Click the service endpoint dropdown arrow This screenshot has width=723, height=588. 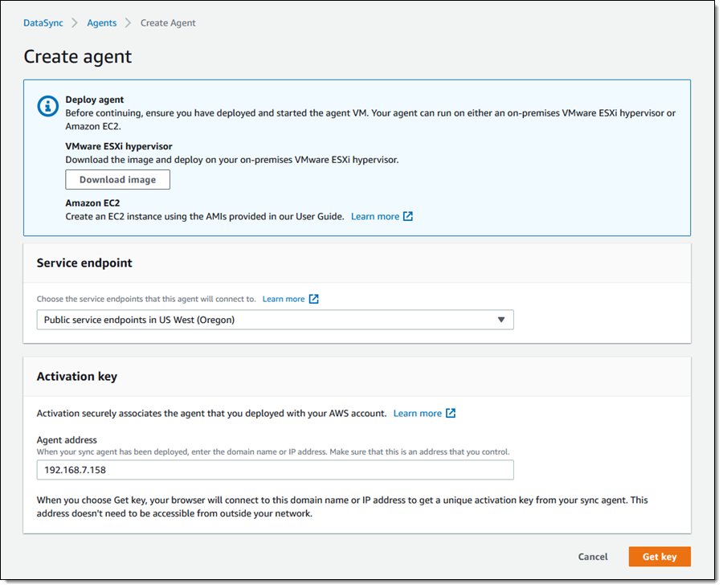point(500,320)
